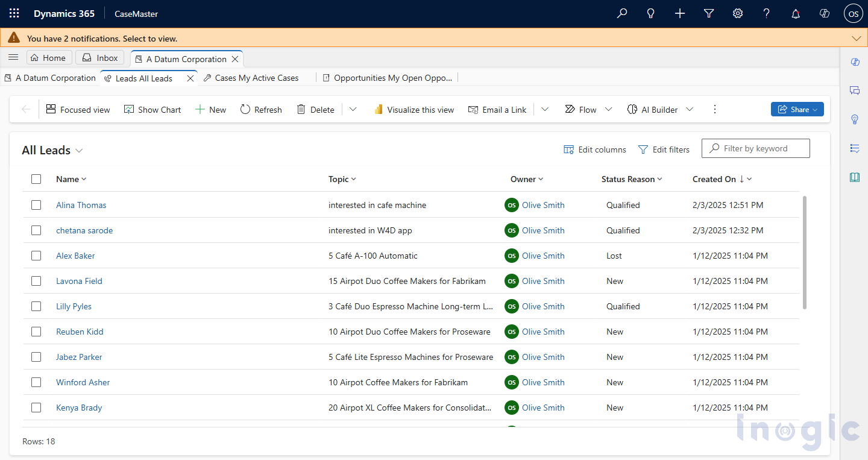Toggle the hamburger site map menu
Image resolution: width=868 pixels, height=460 pixels.
coord(13,57)
